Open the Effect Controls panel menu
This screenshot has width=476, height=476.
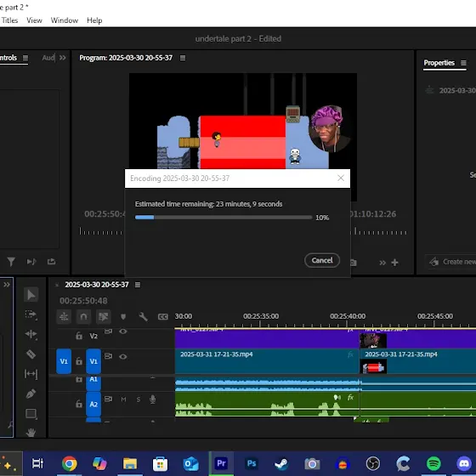[25, 58]
